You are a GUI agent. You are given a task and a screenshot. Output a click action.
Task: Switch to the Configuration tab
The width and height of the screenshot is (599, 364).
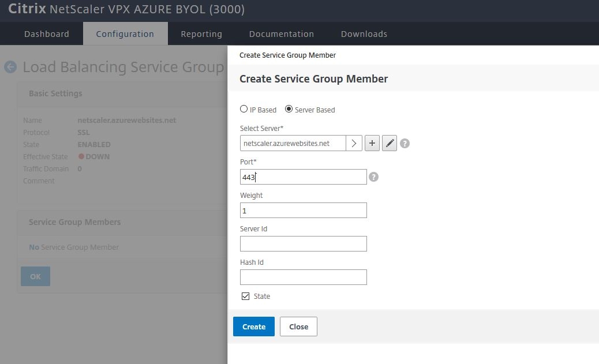coord(125,34)
